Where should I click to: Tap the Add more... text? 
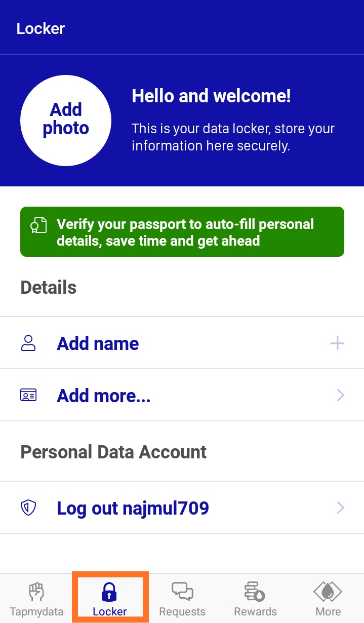coord(104,396)
